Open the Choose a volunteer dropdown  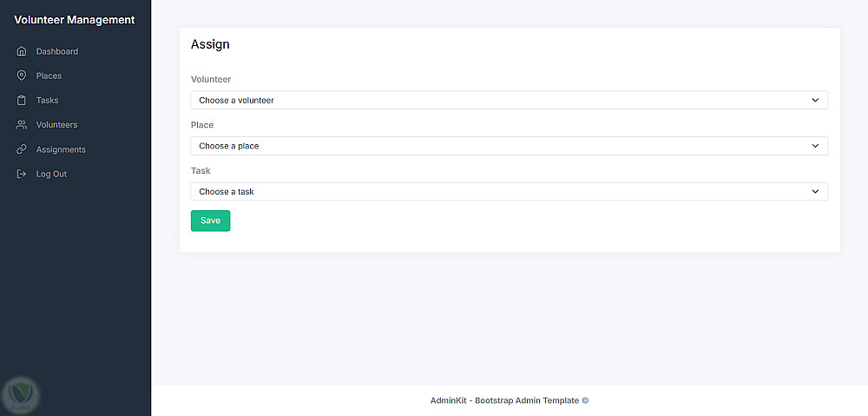coord(509,100)
